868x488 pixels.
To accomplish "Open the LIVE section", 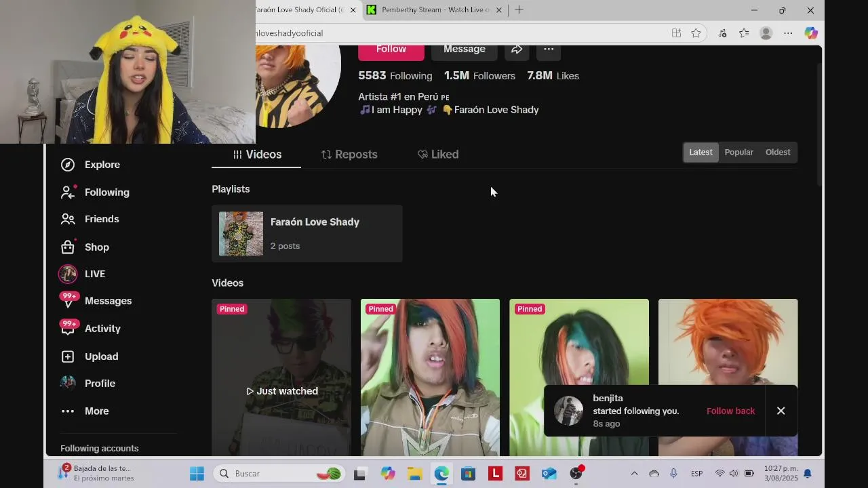I will click(83, 274).
